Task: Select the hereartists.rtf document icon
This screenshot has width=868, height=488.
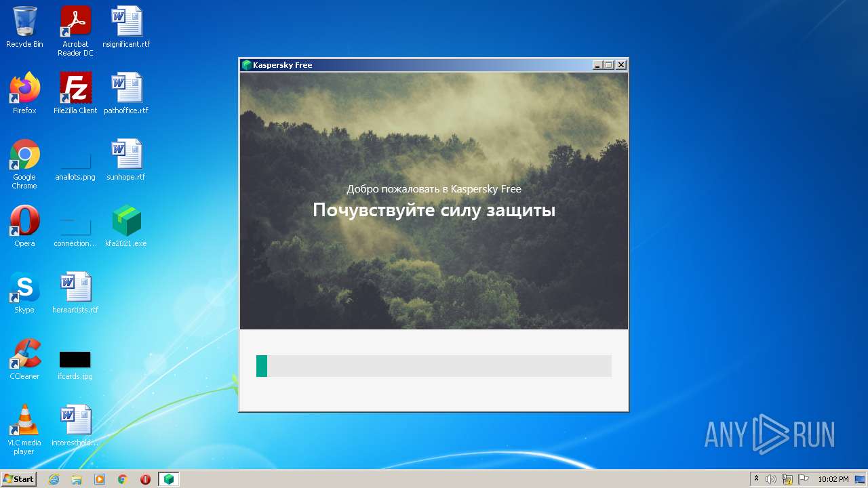Action: pyautogui.click(x=75, y=293)
